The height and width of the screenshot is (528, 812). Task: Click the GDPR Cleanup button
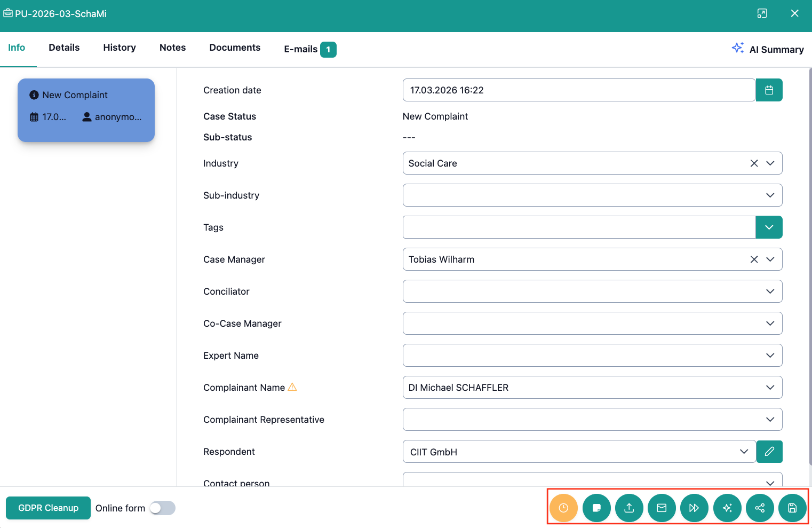(x=48, y=508)
